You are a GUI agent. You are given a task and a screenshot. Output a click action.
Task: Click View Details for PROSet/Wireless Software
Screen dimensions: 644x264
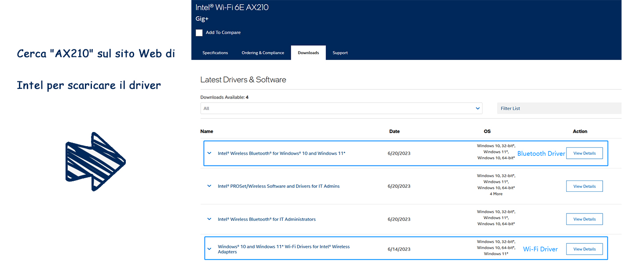pos(584,186)
